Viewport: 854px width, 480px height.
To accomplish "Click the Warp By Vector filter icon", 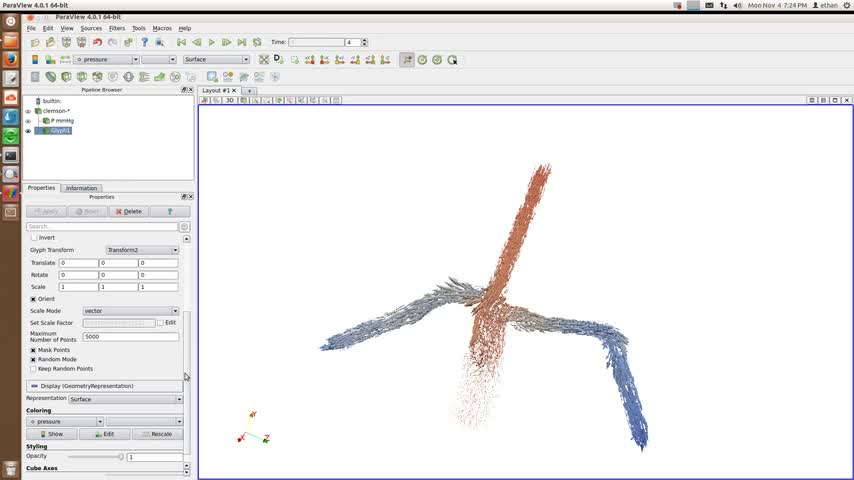I will tap(159, 77).
